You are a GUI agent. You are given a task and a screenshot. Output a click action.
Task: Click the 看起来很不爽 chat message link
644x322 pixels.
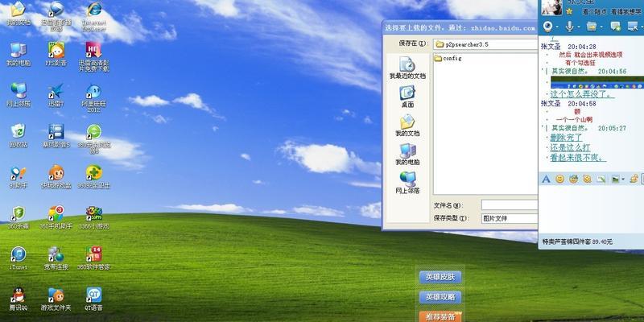[578, 158]
